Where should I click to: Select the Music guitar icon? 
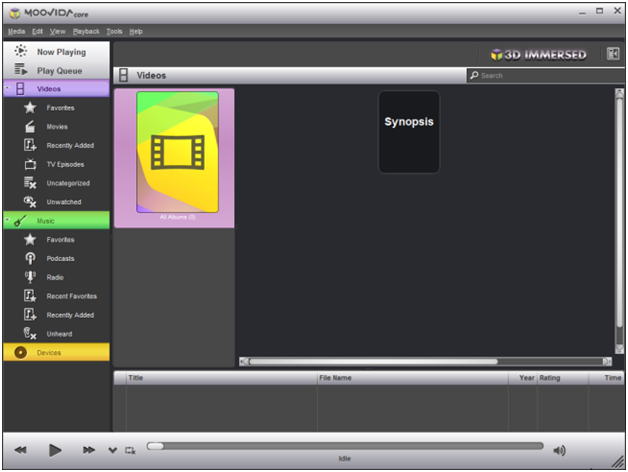pyautogui.click(x=20, y=220)
